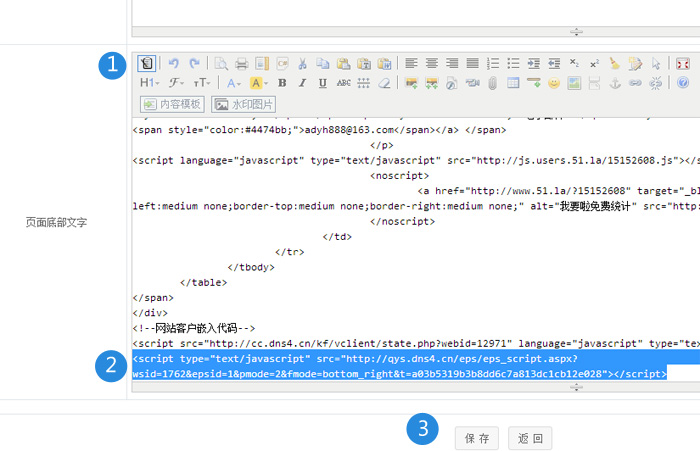Insert a smiley emoticon
Image resolution: width=700 pixels, height=451 pixels.
tap(554, 83)
